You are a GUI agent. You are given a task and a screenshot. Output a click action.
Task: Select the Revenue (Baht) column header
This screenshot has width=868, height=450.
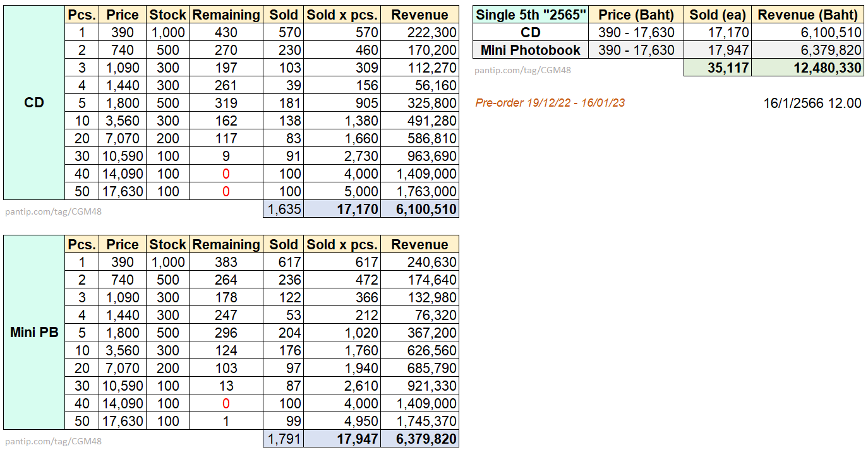807,15
